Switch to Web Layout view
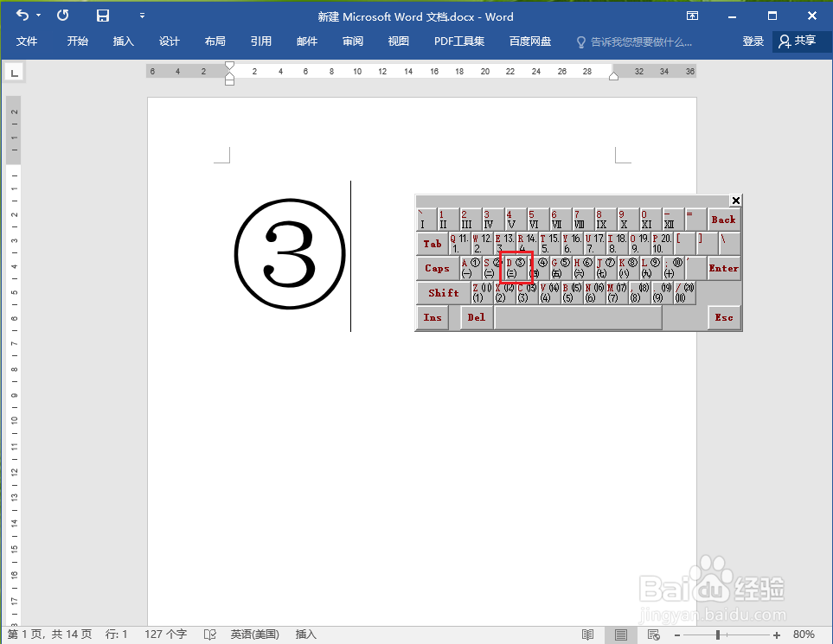 coord(653,634)
